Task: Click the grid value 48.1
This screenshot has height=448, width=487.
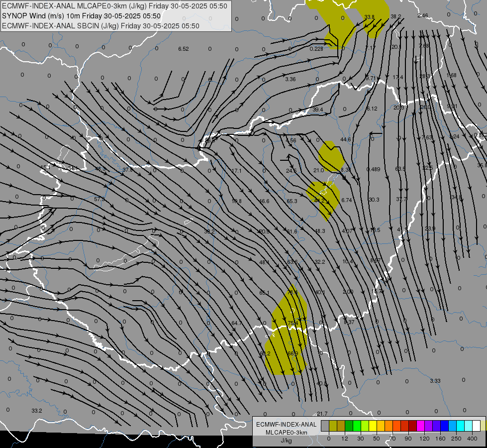Action: point(264,262)
